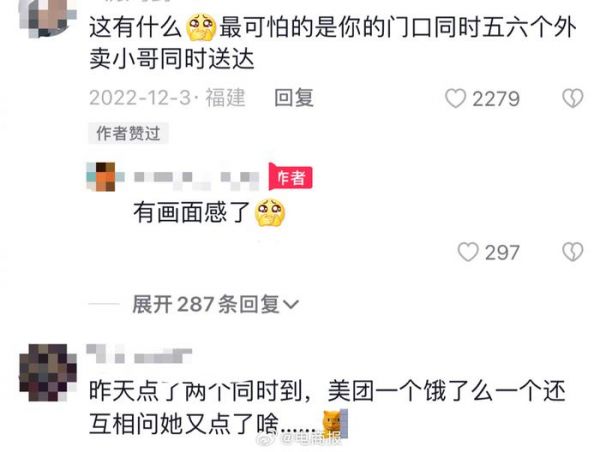This screenshot has width=600, height=452.
Task: Dislike the author's reply via broken heart
Action: 572,252
